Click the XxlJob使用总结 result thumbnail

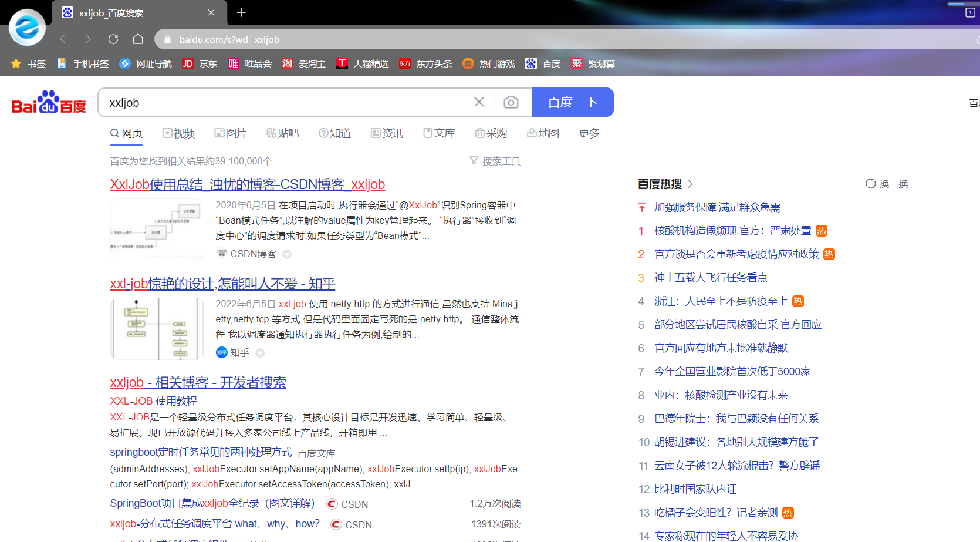point(157,230)
